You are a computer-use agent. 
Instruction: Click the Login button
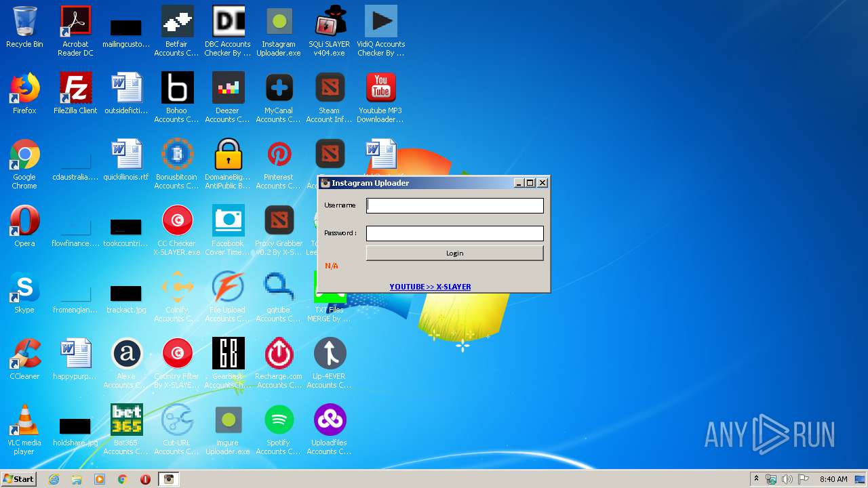tap(455, 253)
